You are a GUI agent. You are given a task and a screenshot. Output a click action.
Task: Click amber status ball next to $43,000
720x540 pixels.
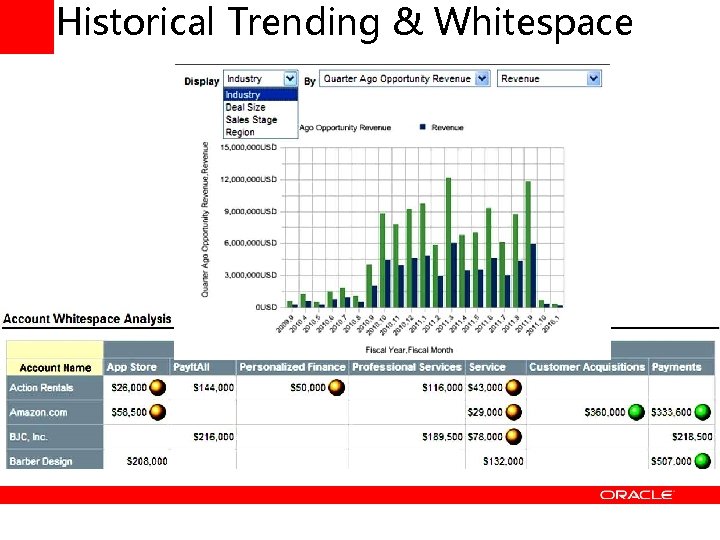(x=513, y=388)
